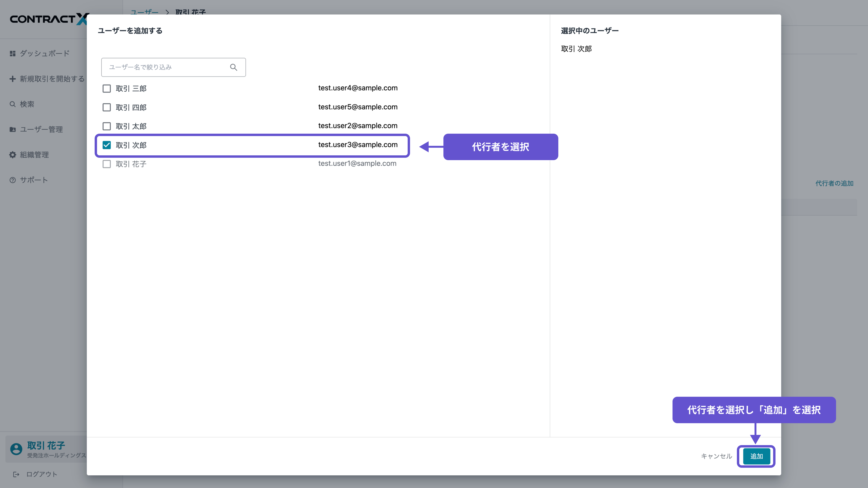Click the Dashboard grid icon in sidebar
Screen dimensions: 868x488
click(x=13, y=54)
